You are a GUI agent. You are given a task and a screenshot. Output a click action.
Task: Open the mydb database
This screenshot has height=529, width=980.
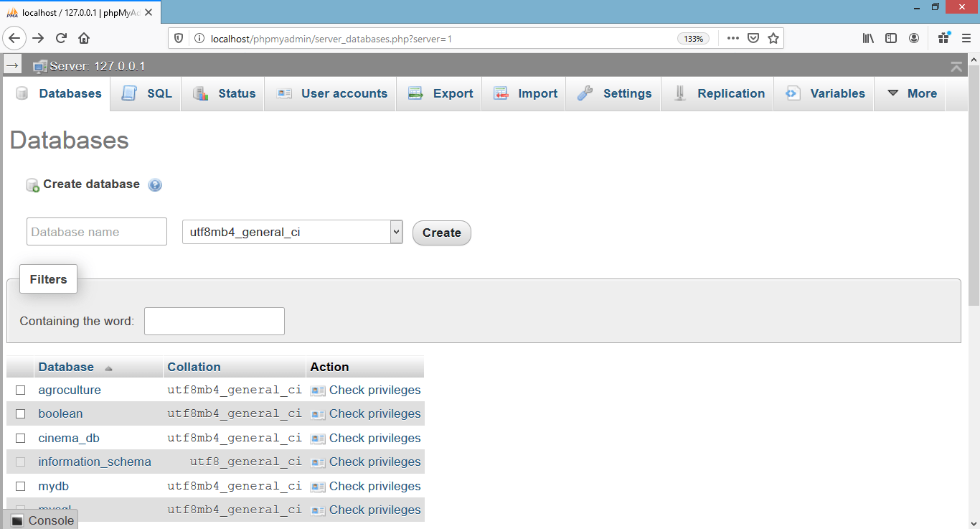(x=54, y=486)
